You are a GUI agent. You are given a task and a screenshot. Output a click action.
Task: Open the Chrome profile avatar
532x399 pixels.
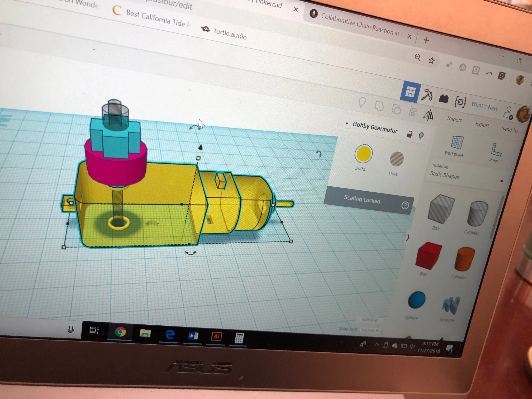coord(520,79)
